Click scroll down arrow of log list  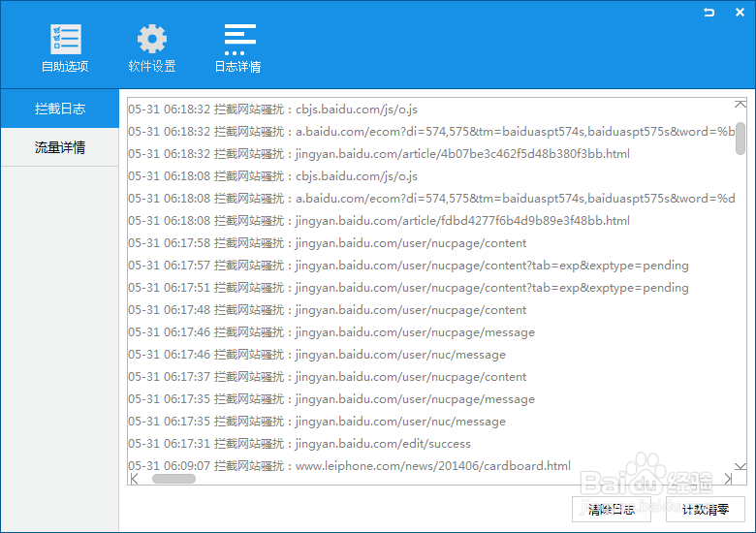[740, 466]
